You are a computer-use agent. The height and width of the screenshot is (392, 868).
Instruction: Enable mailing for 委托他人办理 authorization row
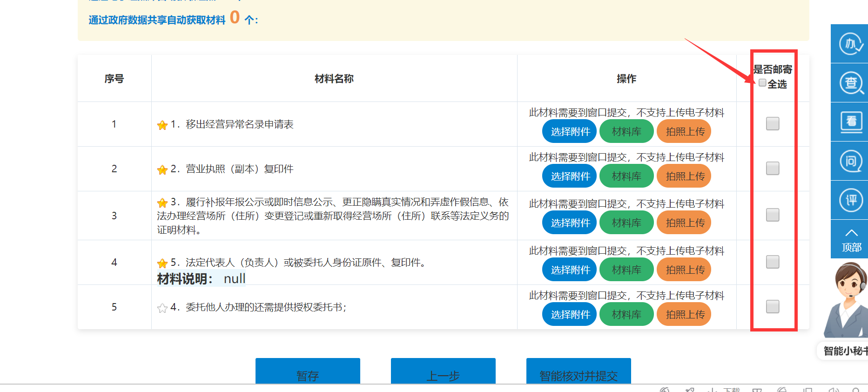(x=772, y=306)
